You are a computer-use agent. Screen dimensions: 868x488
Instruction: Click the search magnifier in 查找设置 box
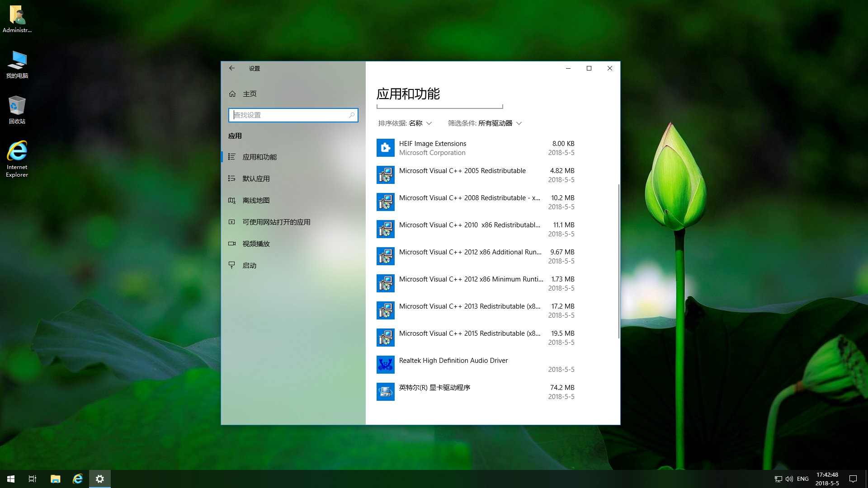[352, 115]
